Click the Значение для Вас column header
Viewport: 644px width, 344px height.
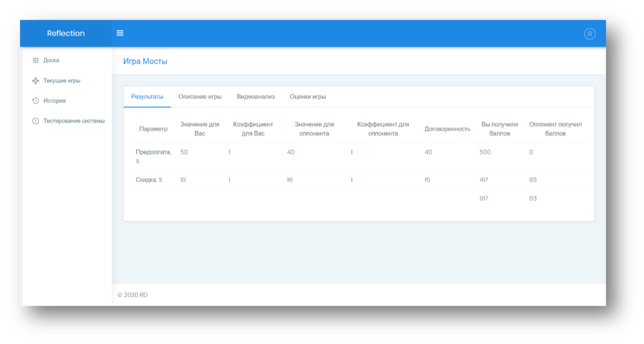pos(200,129)
